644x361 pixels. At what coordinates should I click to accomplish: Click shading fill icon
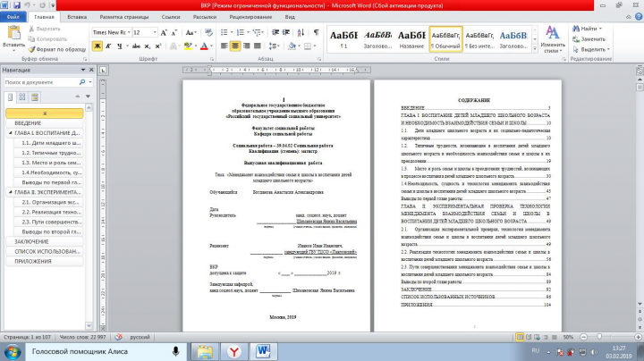click(292, 46)
